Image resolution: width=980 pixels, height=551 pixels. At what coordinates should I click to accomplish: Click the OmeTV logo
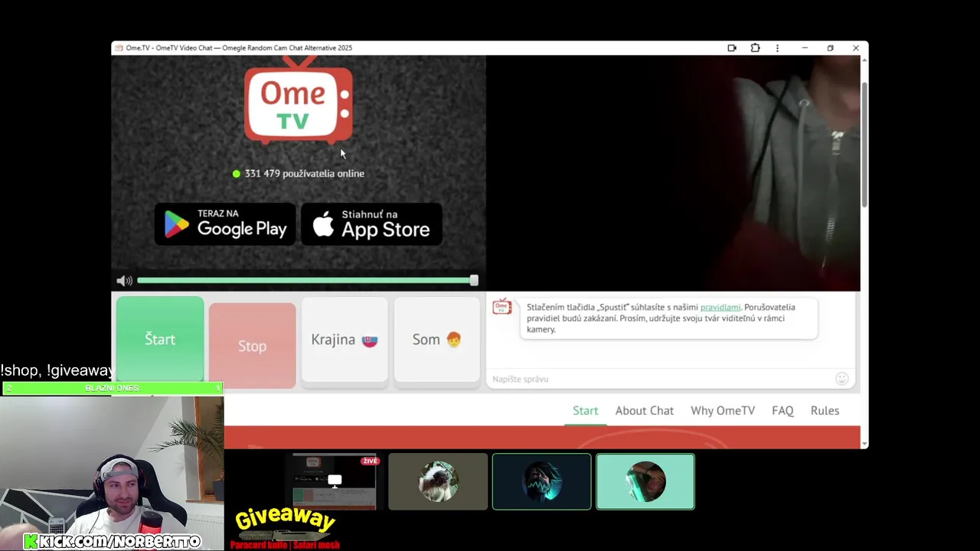pos(299,102)
